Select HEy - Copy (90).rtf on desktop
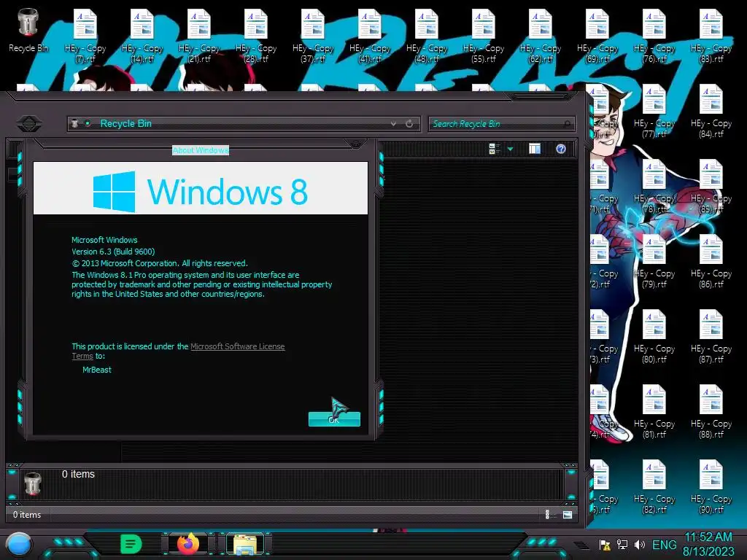This screenshot has height=560, width=747. coord(711,486)
